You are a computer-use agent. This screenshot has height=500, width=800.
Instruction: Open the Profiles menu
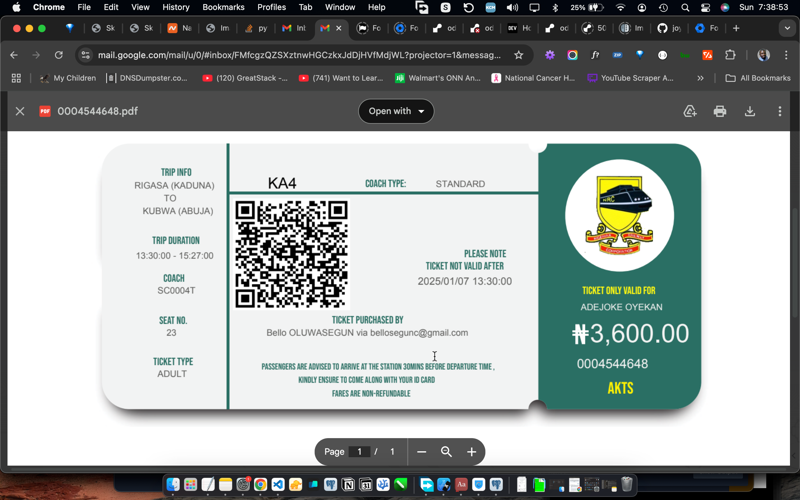coord(271,7)
